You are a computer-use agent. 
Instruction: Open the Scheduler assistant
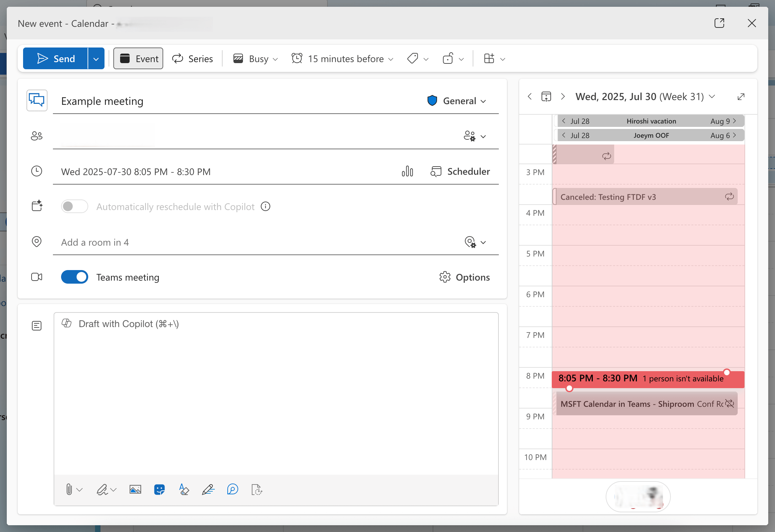[x=460, y=171]
